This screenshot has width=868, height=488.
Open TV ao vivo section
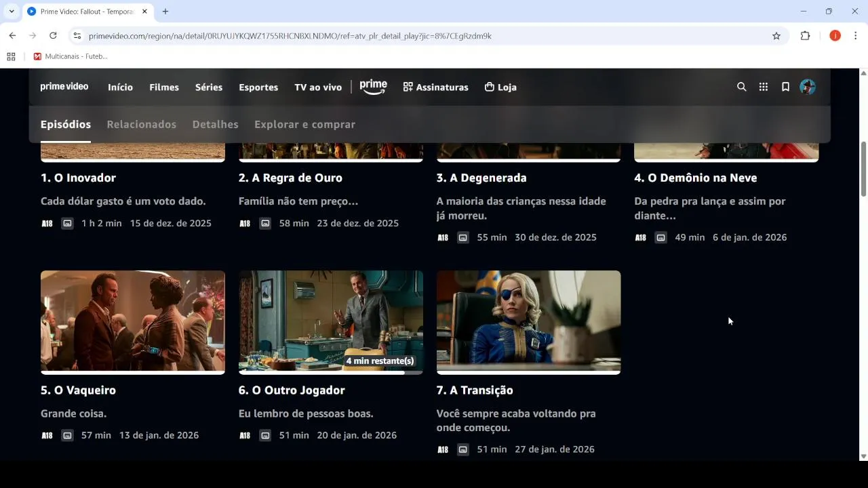pos(318,87)
